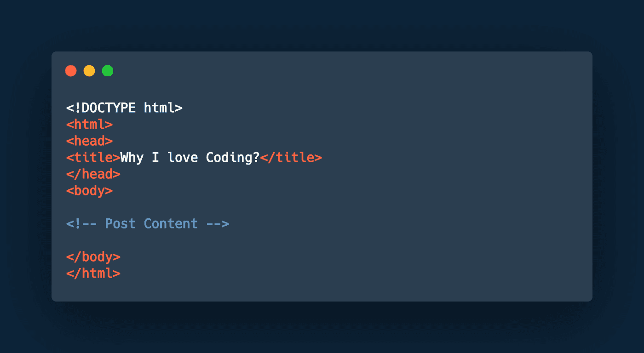This screenshot has width=644, height=353.
Task: Click the white 'html>' after DOCTYPE
Action: click(x=163, y=108)
